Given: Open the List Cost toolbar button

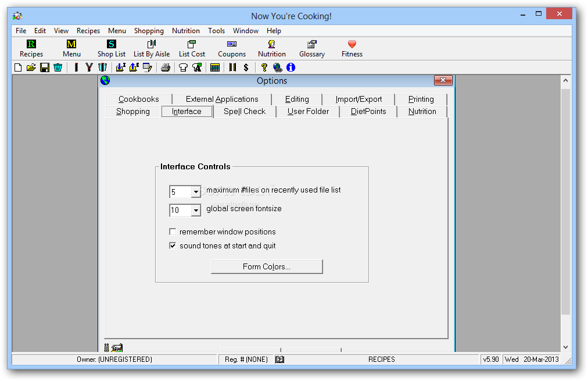Looking at the screenshot, I should [192, 49].
